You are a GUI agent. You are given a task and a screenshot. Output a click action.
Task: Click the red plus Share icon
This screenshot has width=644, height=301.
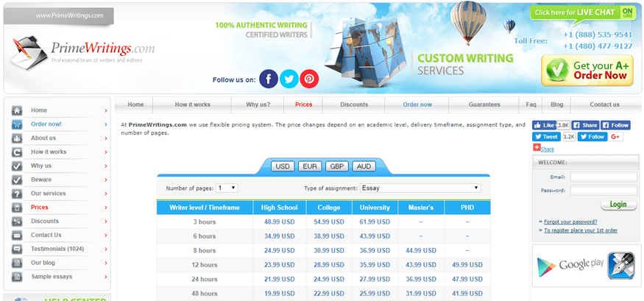(537, 147)
